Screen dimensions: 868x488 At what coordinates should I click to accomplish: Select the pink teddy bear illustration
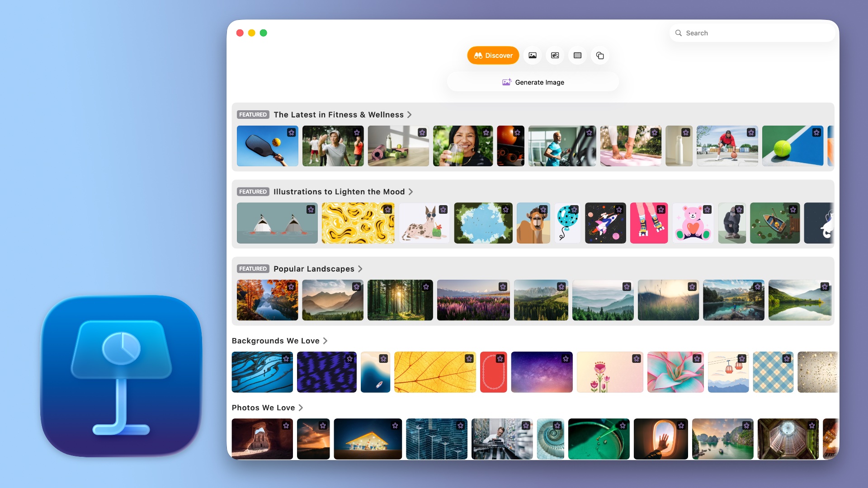pyautogui.click(x=692, y=225)
